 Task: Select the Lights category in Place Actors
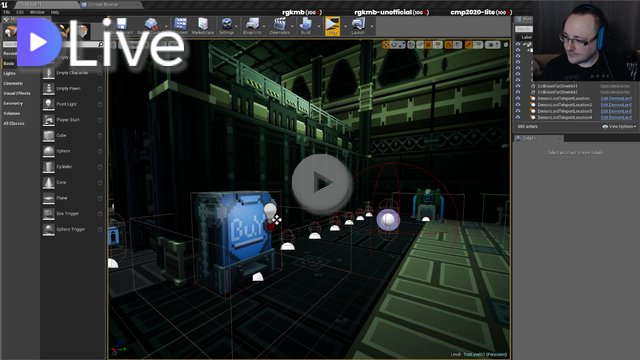click(x=9, y=73)
